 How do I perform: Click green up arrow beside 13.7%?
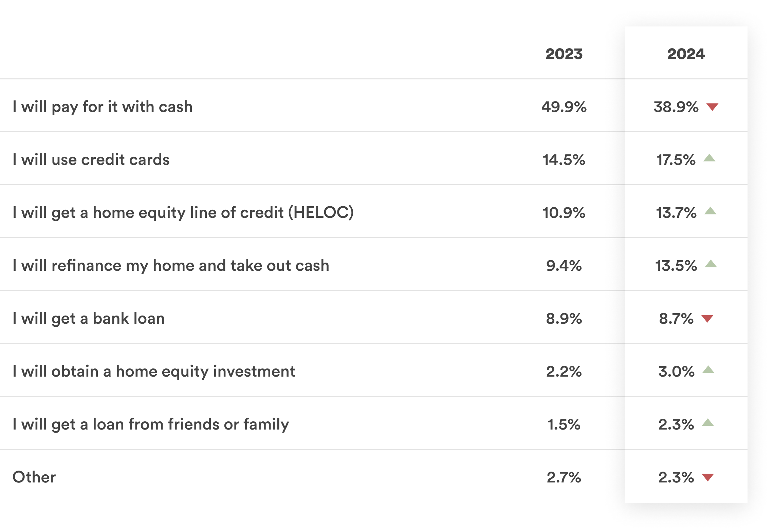[710, 211]
